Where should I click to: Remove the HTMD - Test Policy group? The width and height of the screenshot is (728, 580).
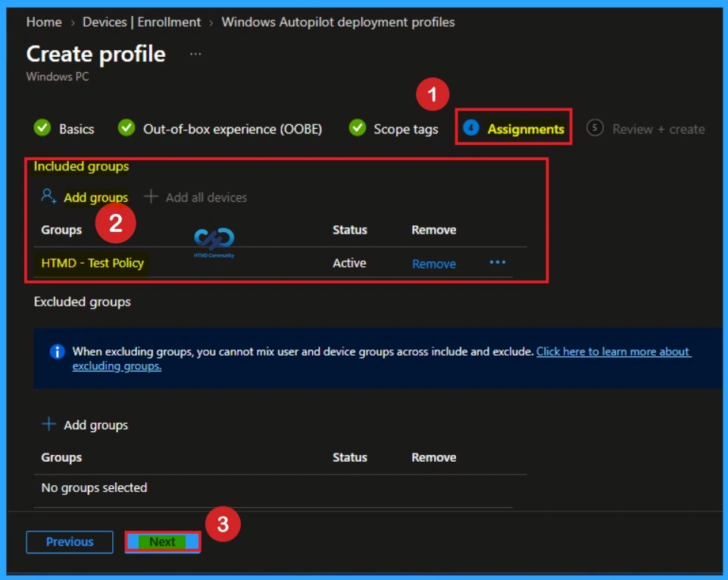click(x=433, y=264)
